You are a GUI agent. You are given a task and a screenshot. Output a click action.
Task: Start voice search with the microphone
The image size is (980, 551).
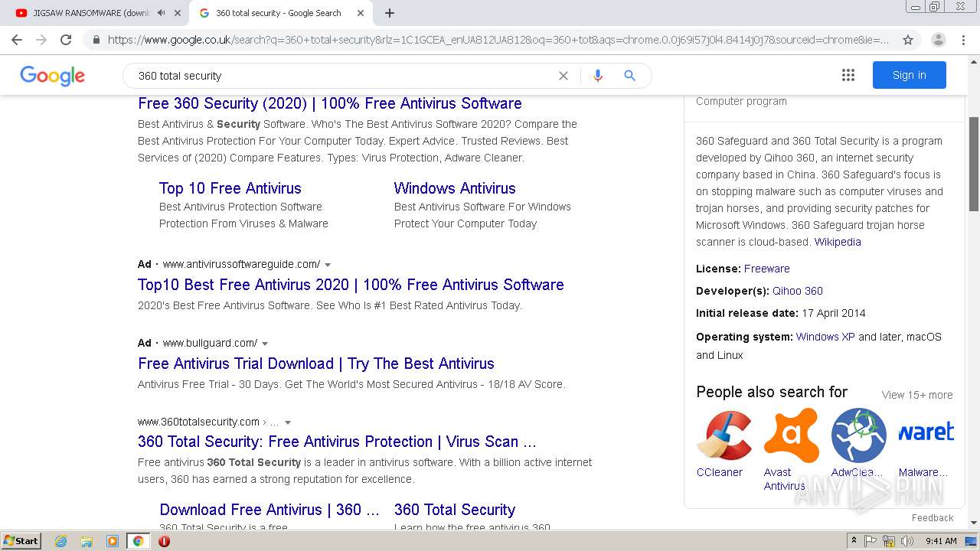click(x=598, y=76)
